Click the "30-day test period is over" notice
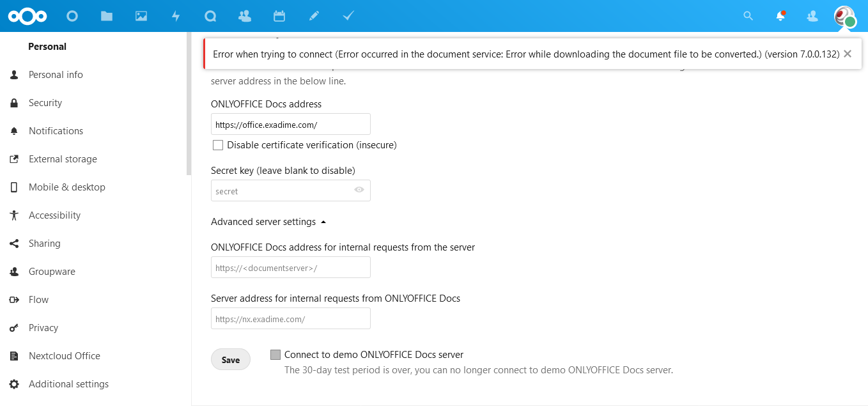 479,370
